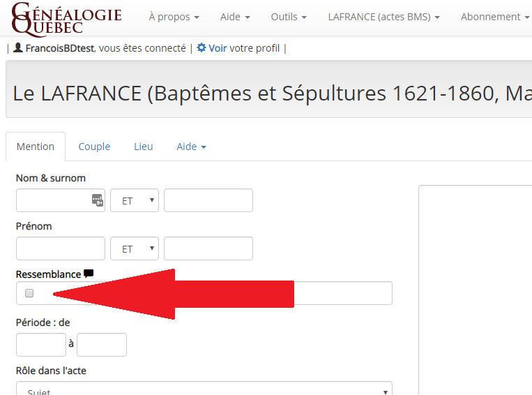Open the À propos menu

click(174, 17)
